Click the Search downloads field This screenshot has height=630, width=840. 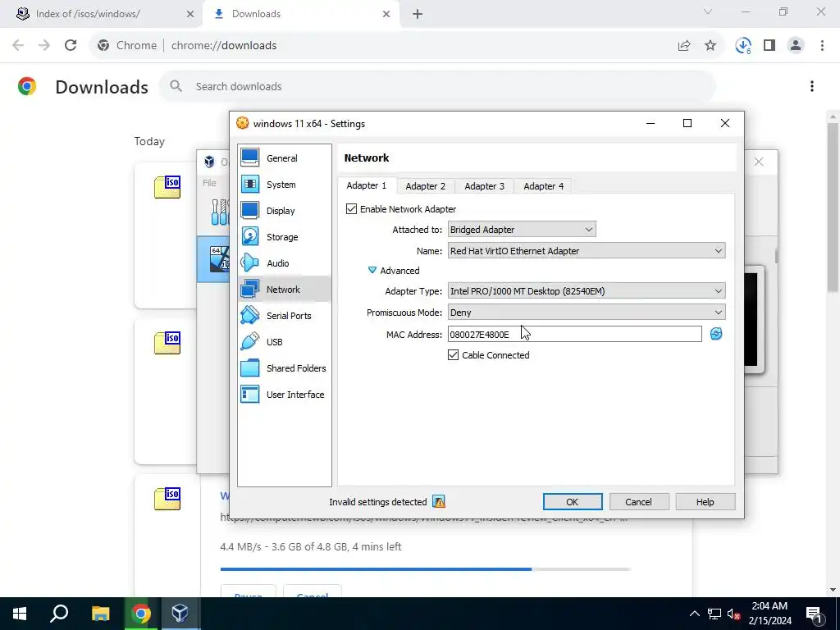click(x=438, y=86)
